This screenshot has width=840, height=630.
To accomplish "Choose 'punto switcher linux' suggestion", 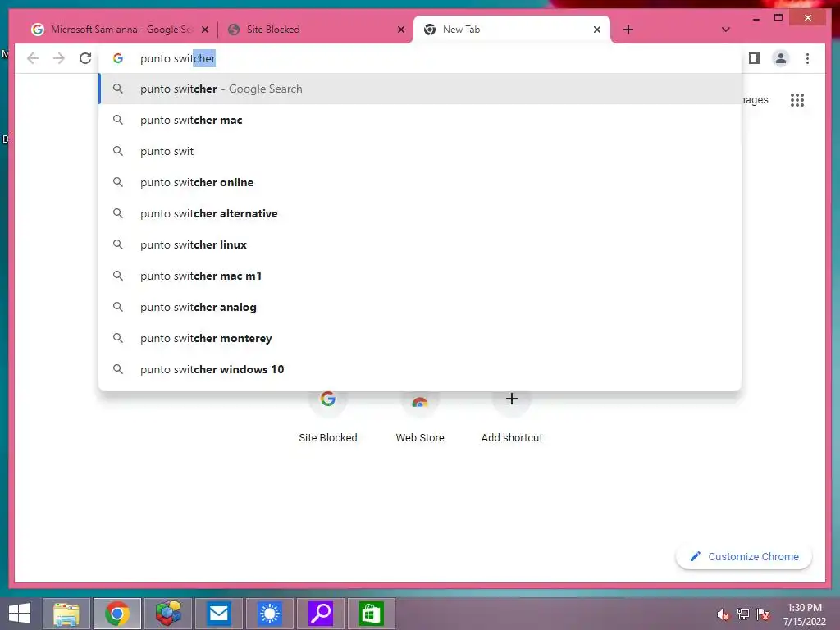I will click(x=421, y=244).
